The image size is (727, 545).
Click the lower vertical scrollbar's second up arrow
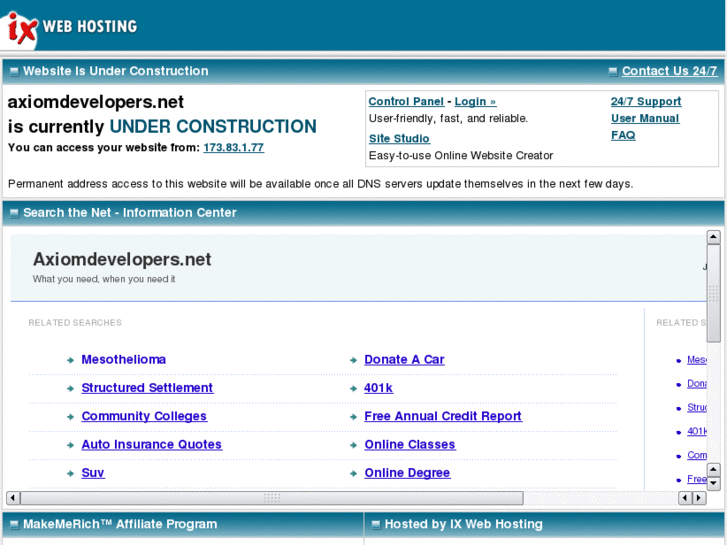(714, 470)
